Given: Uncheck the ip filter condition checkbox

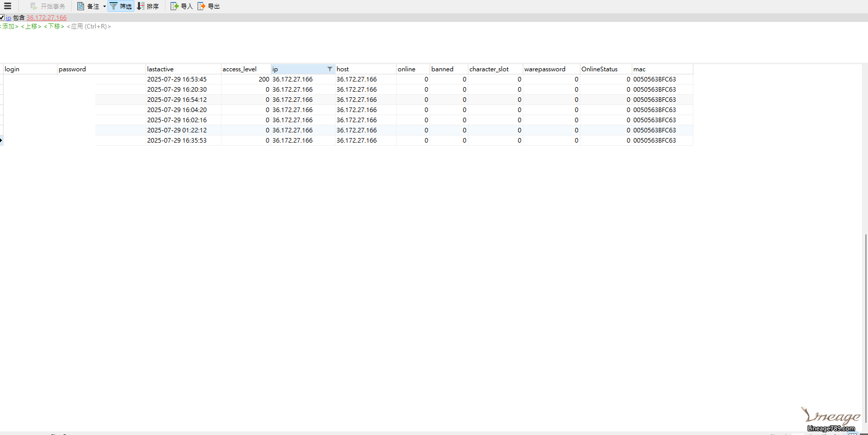Looking at the screenshot, I should coord(2,17).
